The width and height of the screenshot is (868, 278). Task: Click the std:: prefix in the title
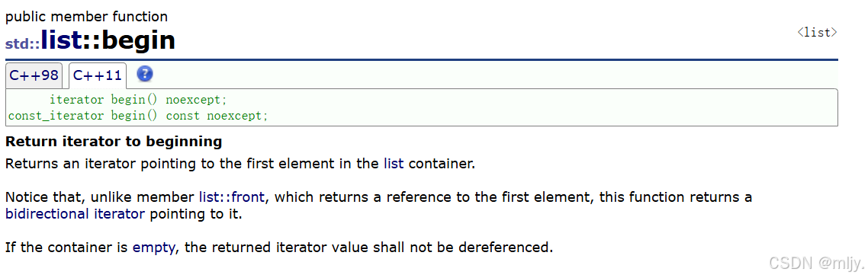click(23, 43)
